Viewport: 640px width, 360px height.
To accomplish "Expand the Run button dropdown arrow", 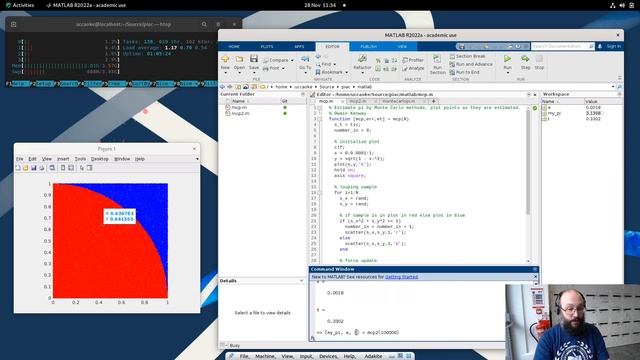I will tap(507, 73).
